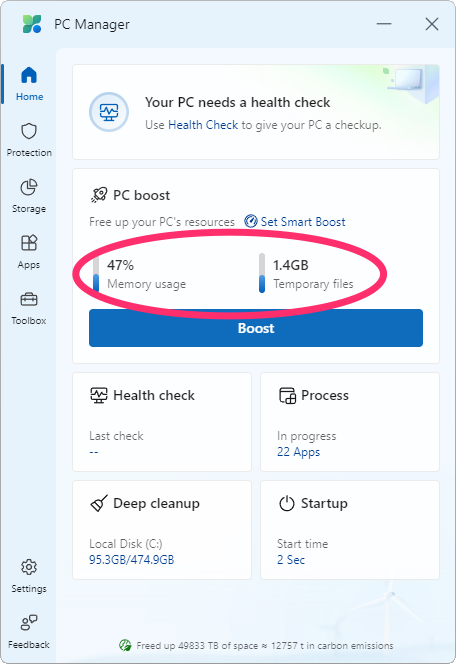Click the Startup power icon
The width and height of the screenshot is (456, 664).
tap(287, 504)
